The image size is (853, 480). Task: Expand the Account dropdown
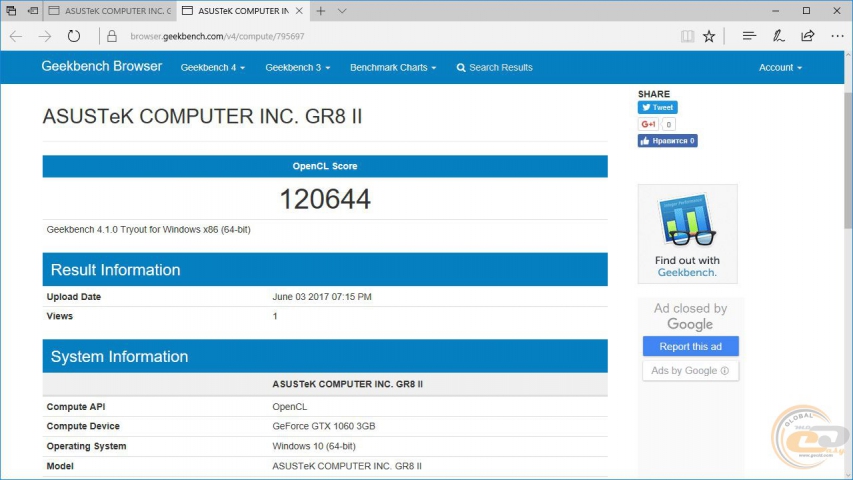tap(780, 67)
